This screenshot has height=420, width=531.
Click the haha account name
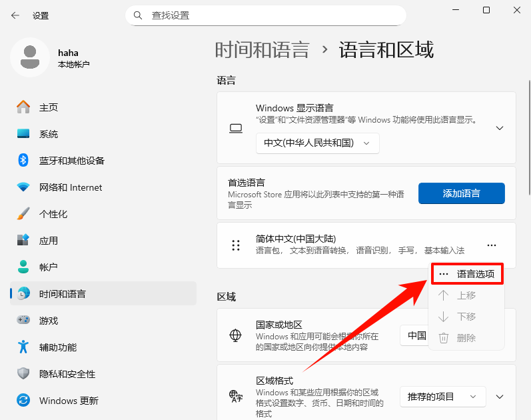(x=68, y=53)
